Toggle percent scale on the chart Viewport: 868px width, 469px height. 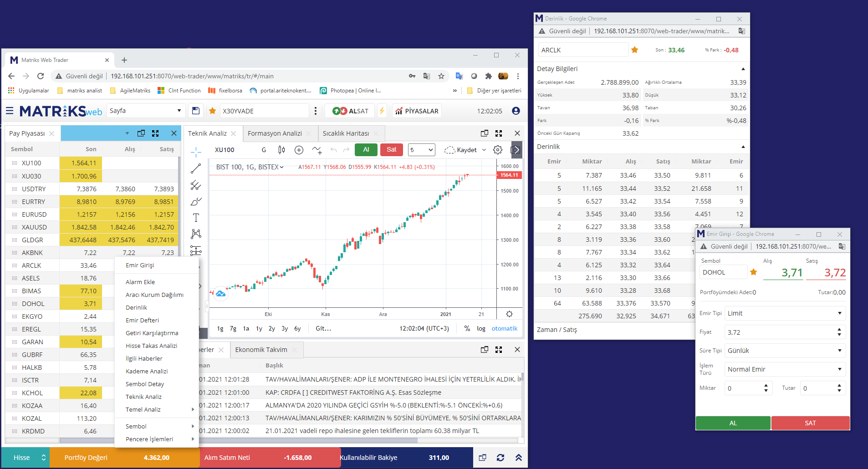click(x=467, y=328)
